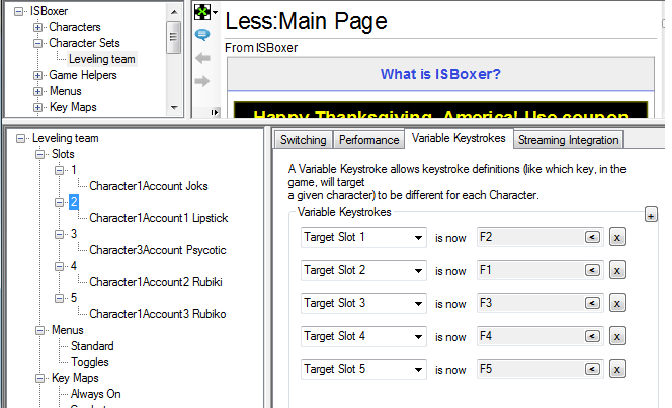Add a new Variable Keystroke with plus
Viewport: 672px width, 408px height.
(651, 215)
